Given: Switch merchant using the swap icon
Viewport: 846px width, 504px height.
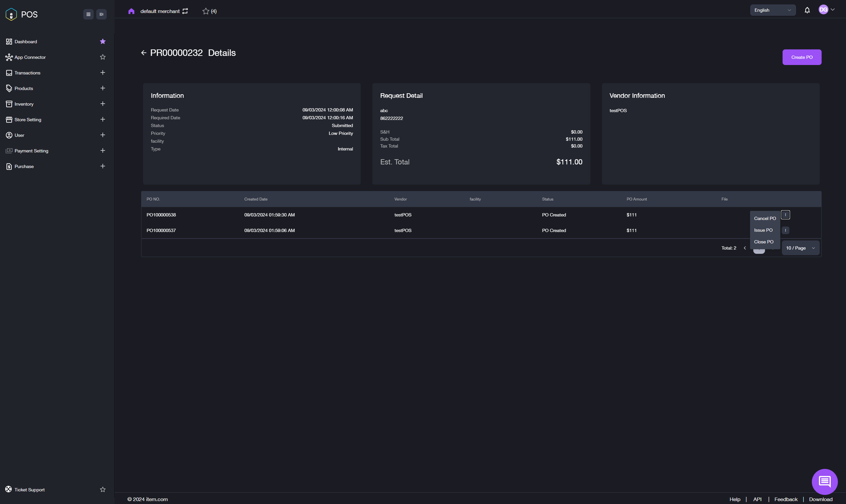Looking at the screenshot, I should click(x=185, y=11).
